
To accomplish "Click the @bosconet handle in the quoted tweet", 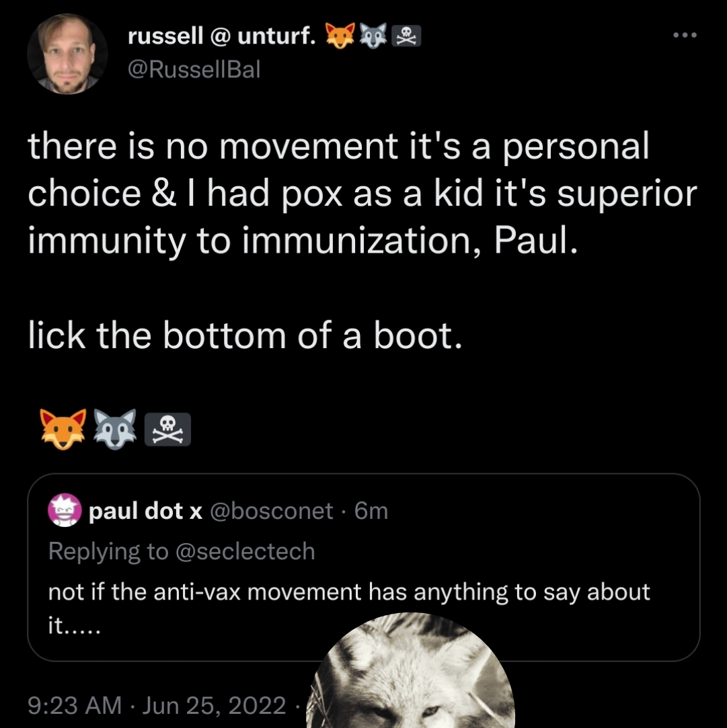I will click(271, 512).
